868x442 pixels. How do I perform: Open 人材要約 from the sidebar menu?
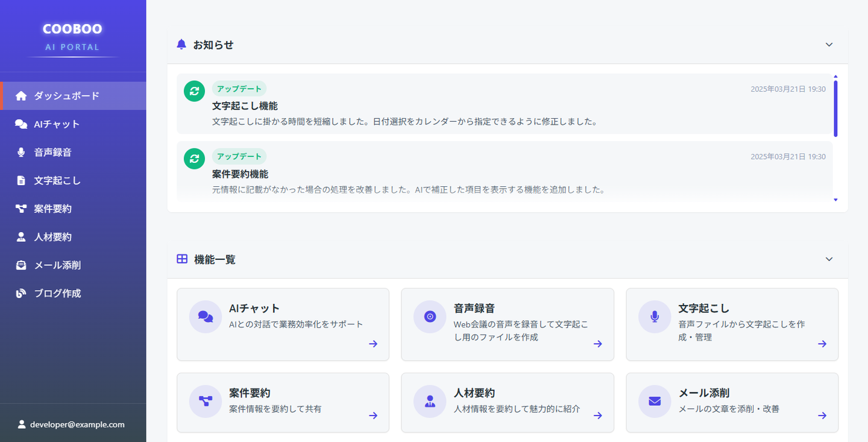[x=52, y=237]
